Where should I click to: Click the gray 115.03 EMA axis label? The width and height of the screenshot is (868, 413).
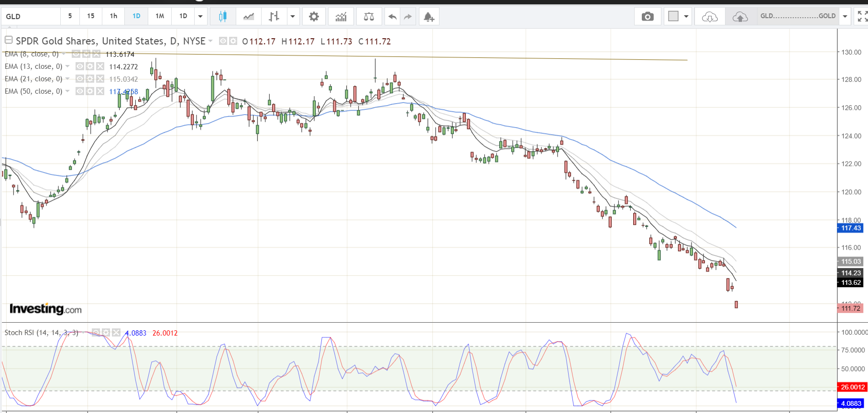(851, 261)
